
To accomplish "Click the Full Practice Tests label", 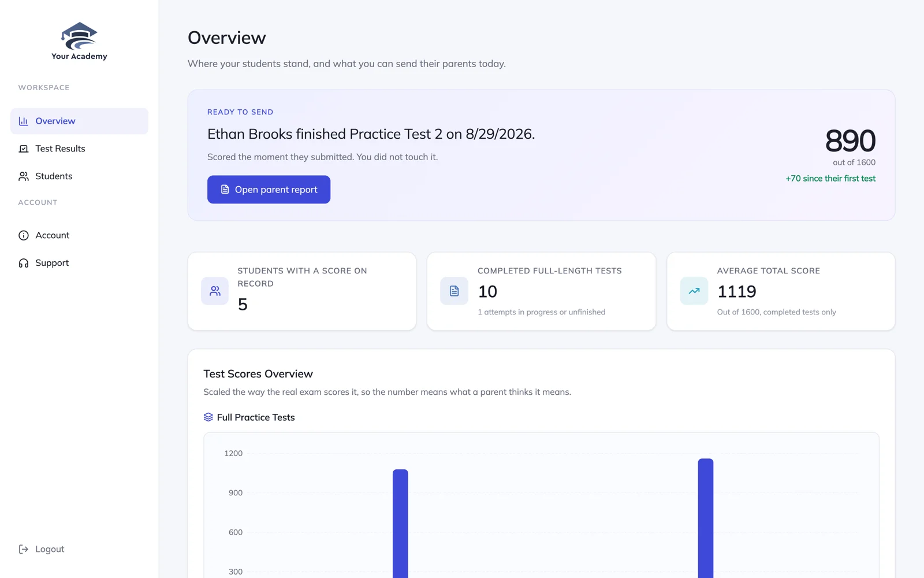I will (256, 417).
